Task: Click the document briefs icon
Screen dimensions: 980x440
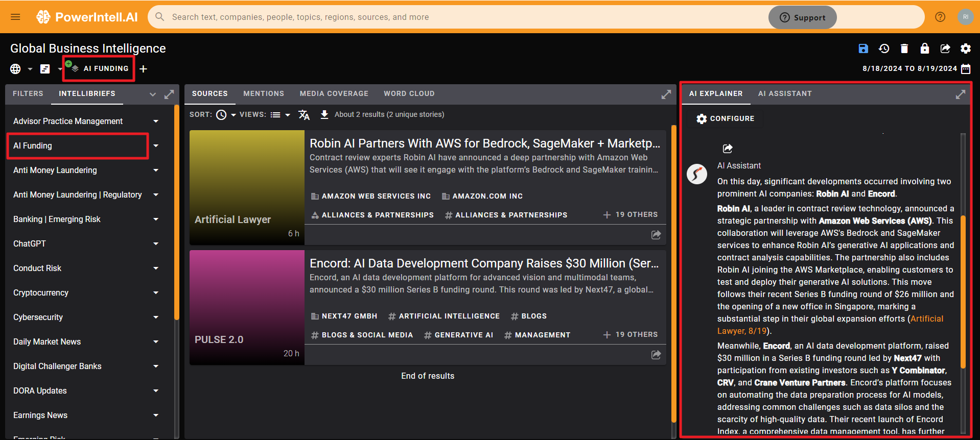Action: click(x=45, y=69)
